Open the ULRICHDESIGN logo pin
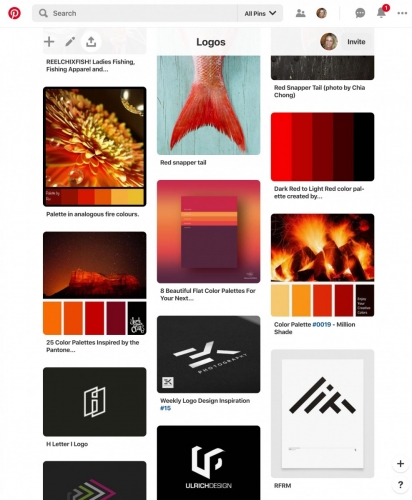 tap(209, 463)
